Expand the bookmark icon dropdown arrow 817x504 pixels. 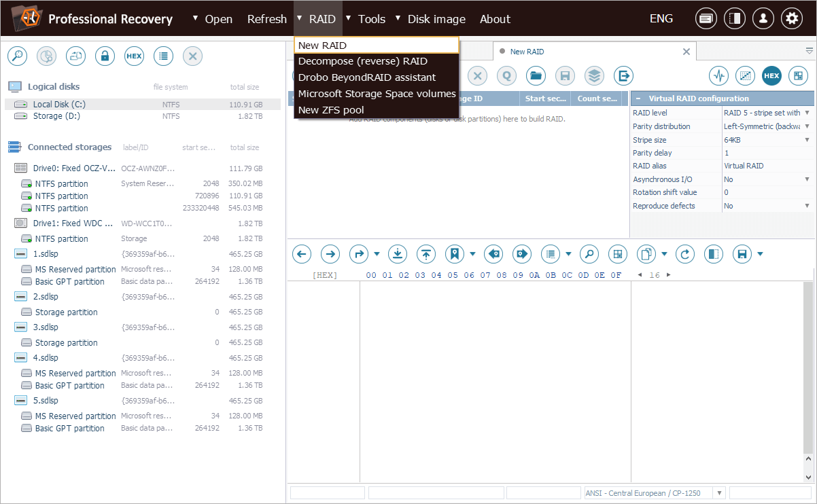(x=472, y=255)
